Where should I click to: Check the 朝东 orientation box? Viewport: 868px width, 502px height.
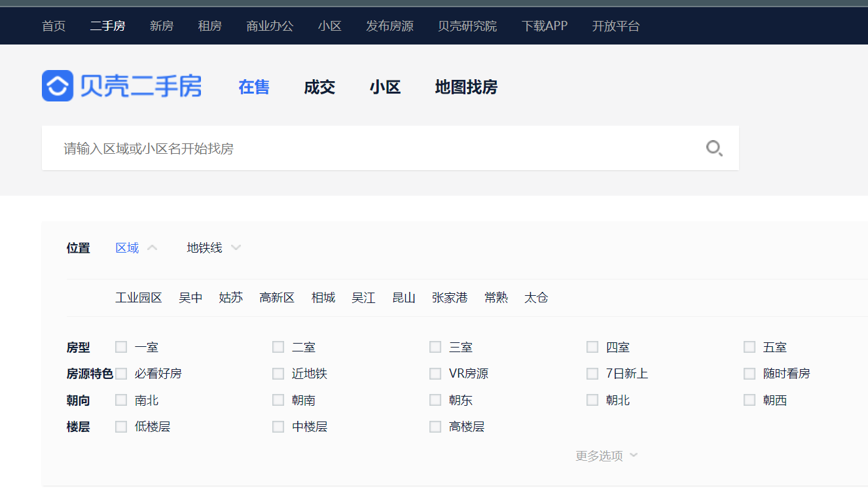coord(435,400)
